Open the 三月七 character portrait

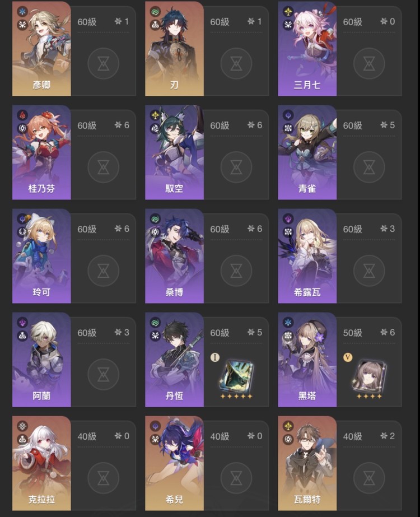click(307, 49)
